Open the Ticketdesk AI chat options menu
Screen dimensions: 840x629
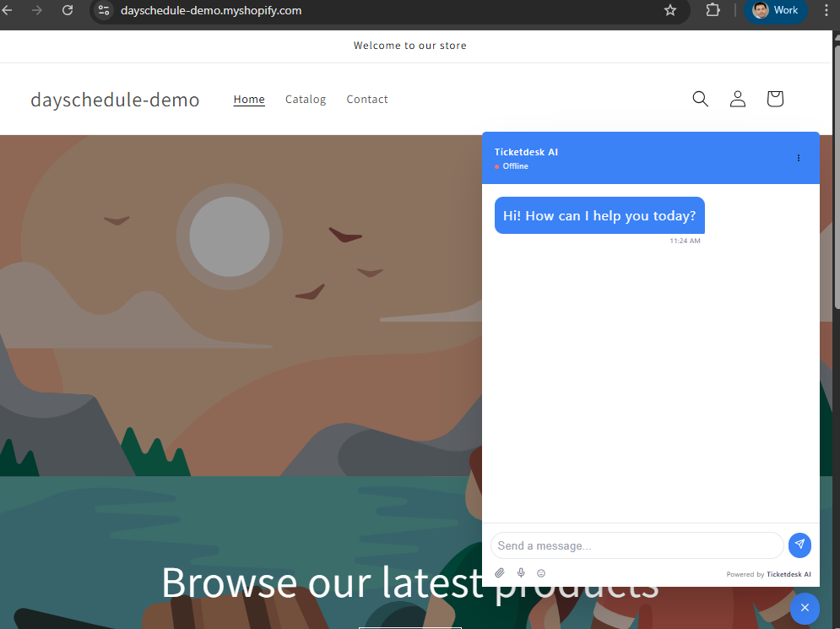point(799,158)
